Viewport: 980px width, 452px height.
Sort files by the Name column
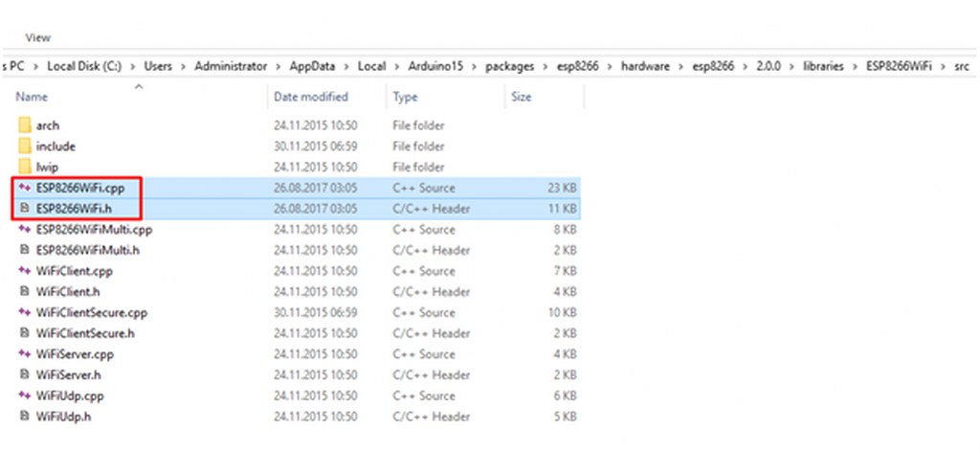[x=32, y=97]
